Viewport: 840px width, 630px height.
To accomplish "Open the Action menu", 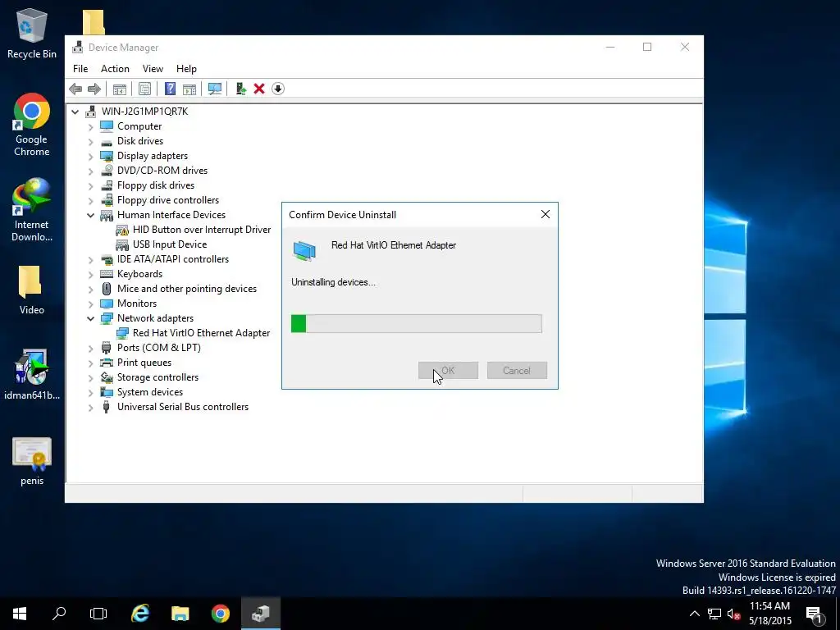I will click(x=115, y=69).
